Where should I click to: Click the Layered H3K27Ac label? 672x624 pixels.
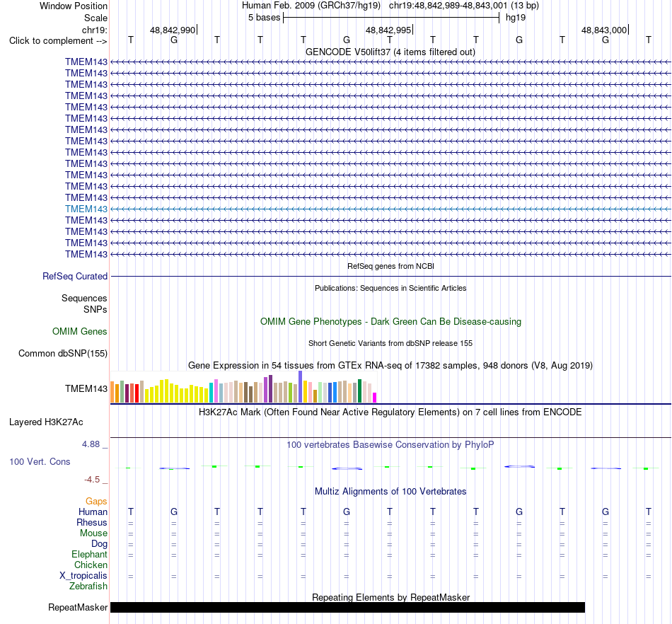click(46, 422)
